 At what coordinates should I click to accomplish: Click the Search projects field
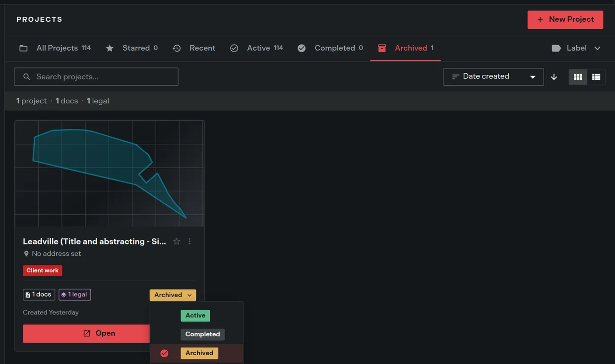click(x=96, y=77)
